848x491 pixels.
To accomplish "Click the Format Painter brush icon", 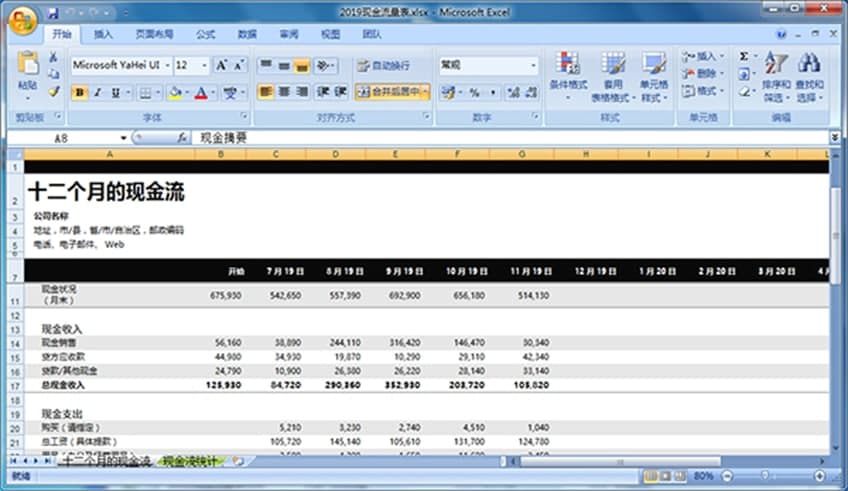I will click(53, 91).
